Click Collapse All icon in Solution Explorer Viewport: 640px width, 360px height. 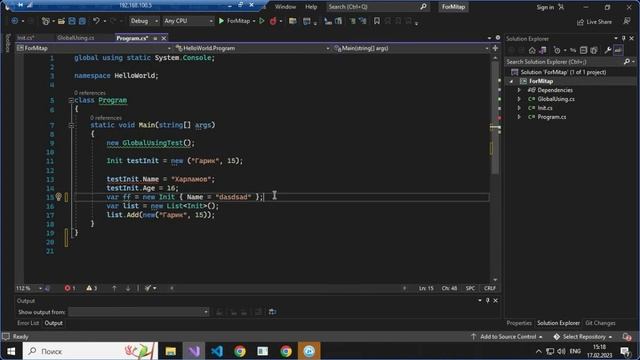tap(583, 50)
